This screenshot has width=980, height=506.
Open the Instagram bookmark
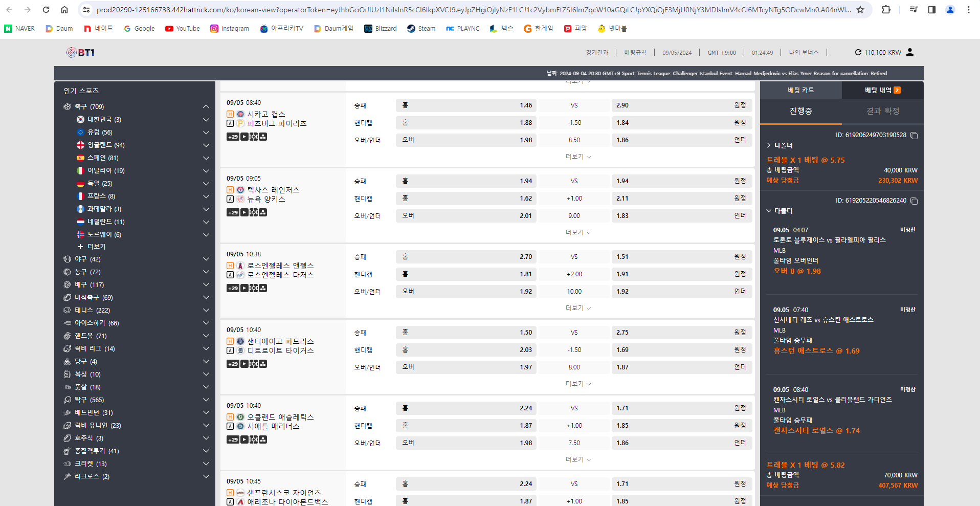(x=230, y=29)
